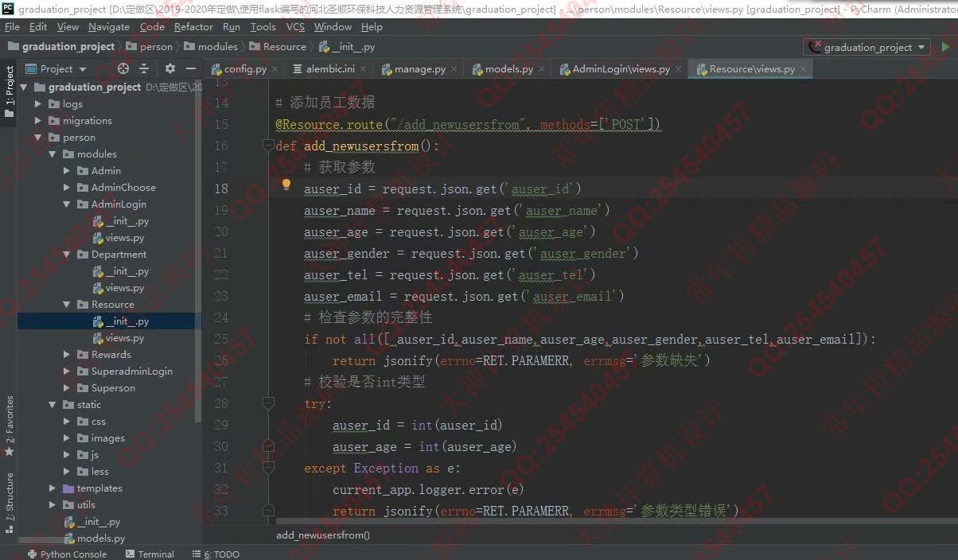Close the manage.py tab
Screen dimensions: 958x560
click(x=454, y=69)
